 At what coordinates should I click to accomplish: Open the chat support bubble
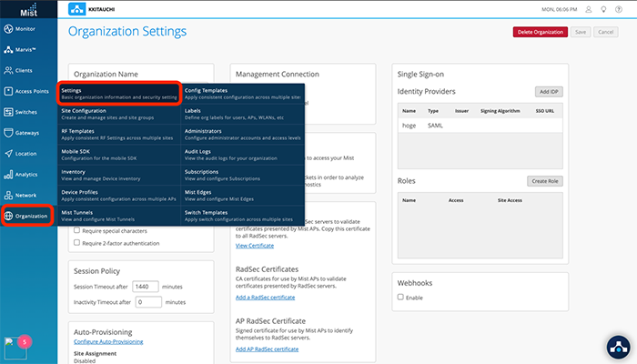pos(620,347)
